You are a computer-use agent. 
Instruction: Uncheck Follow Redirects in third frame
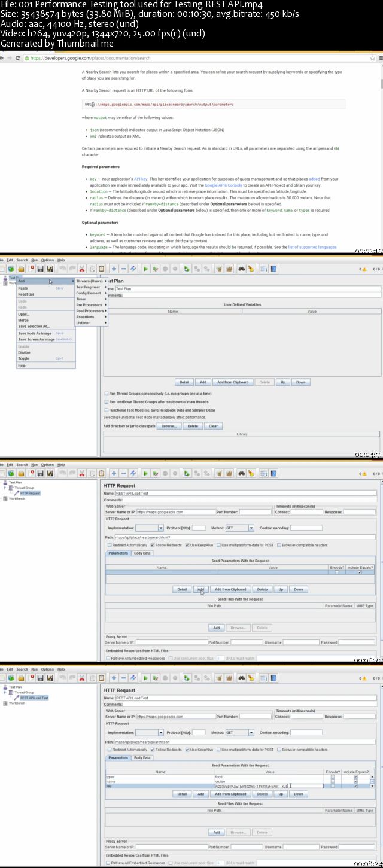(153, 545)
